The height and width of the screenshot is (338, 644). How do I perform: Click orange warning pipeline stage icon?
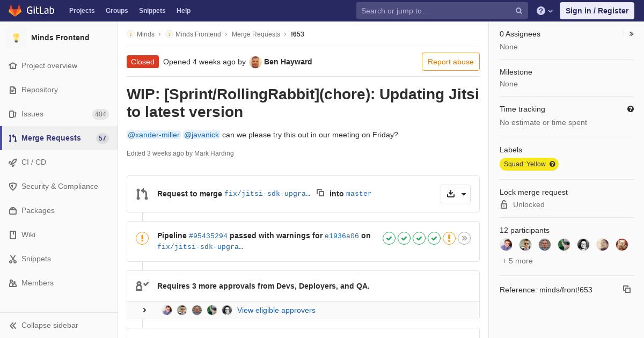tap(449, 238)
